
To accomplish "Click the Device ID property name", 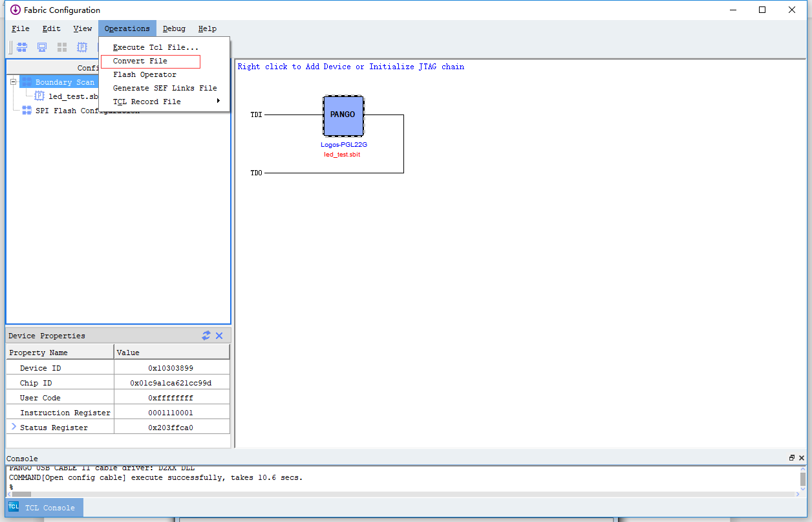I will [x=41, y=368].
